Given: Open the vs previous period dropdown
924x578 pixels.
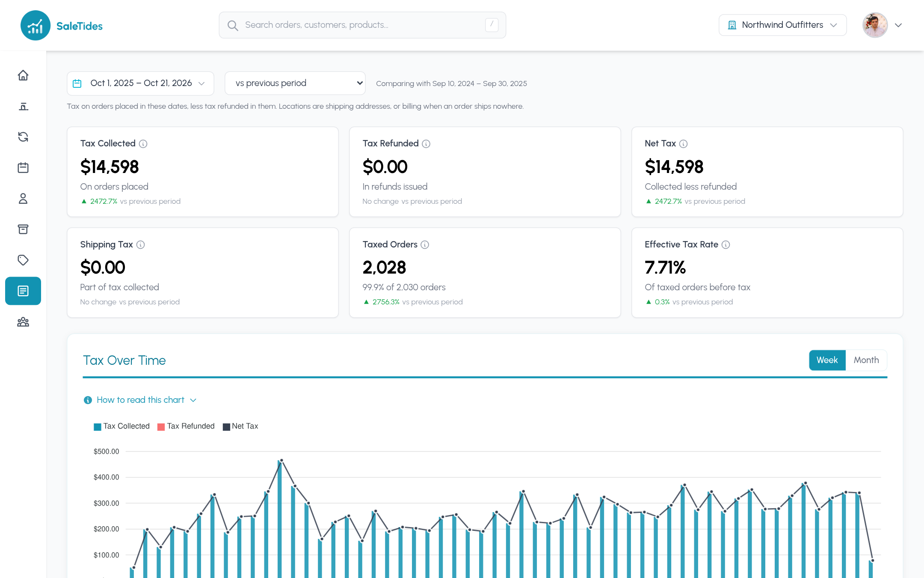Looking at the screenshot, I should pyautogui.click(x=295, y=83).
